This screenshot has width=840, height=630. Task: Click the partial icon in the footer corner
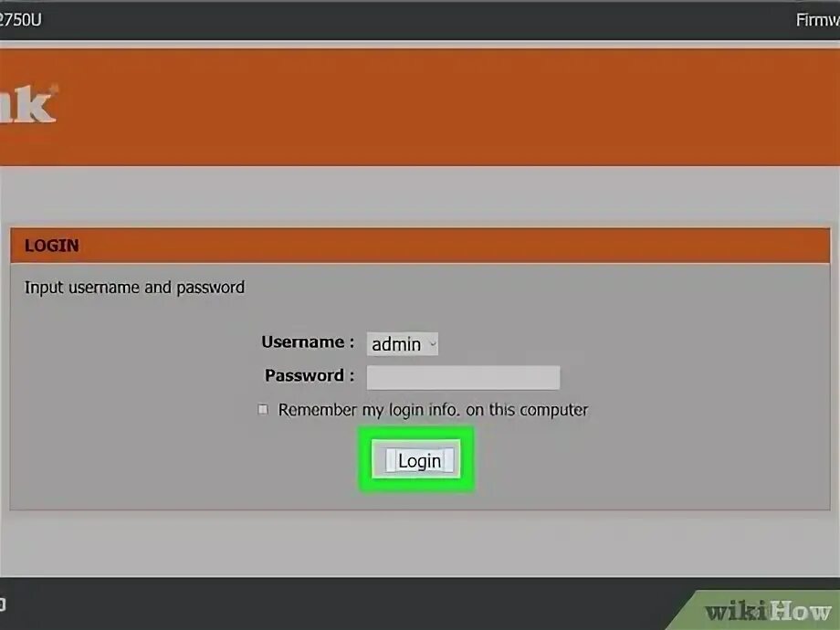(x=3, y=604)
